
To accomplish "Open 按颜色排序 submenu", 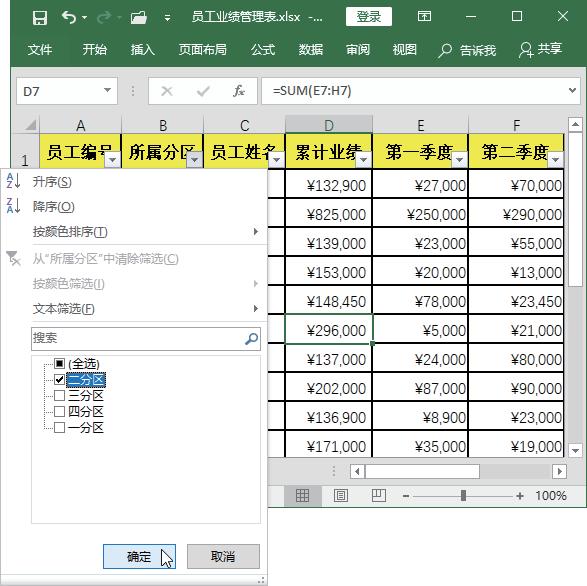I will 134,232.
